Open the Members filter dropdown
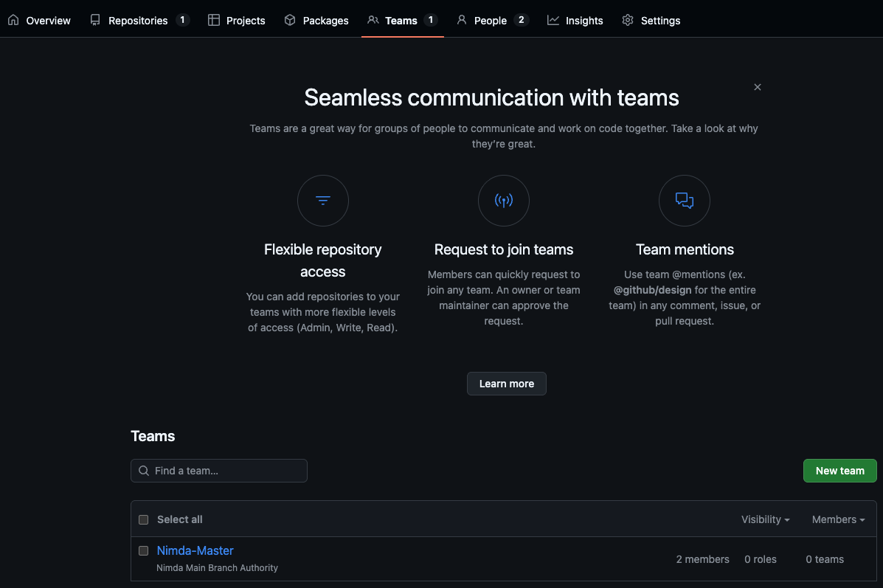The image size is (883, 588). pyautogui.click(x=838, y=519)
